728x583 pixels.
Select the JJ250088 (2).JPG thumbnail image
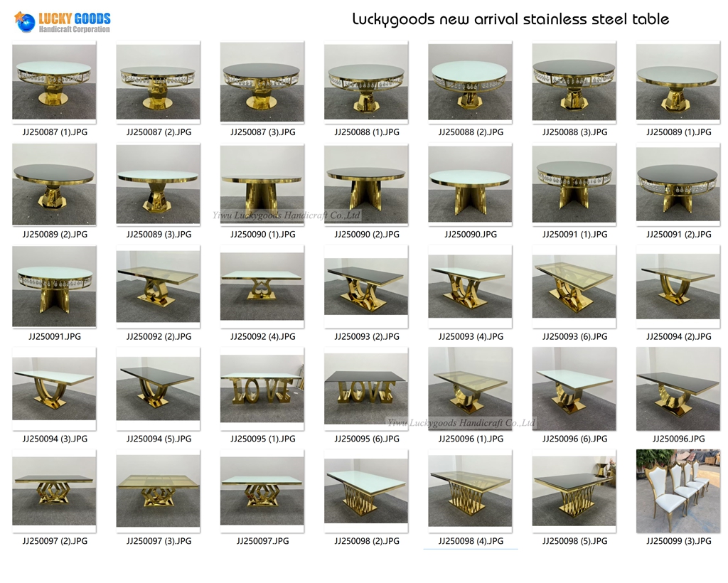[x=470, y=83]
